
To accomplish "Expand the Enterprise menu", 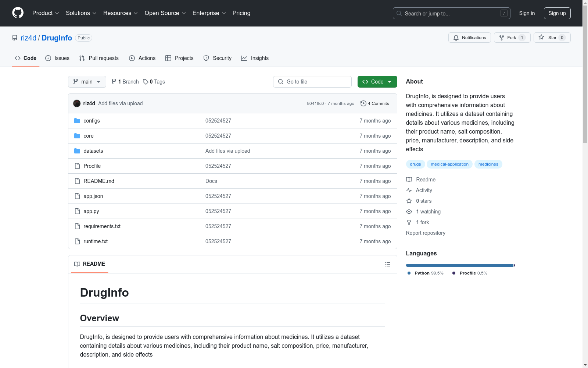I will pos(209,13).
